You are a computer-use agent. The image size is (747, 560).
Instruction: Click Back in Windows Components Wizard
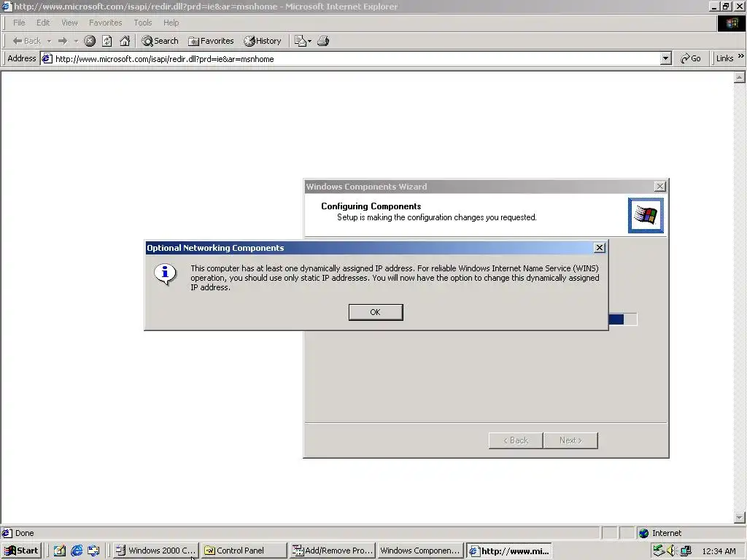(516, 440)
